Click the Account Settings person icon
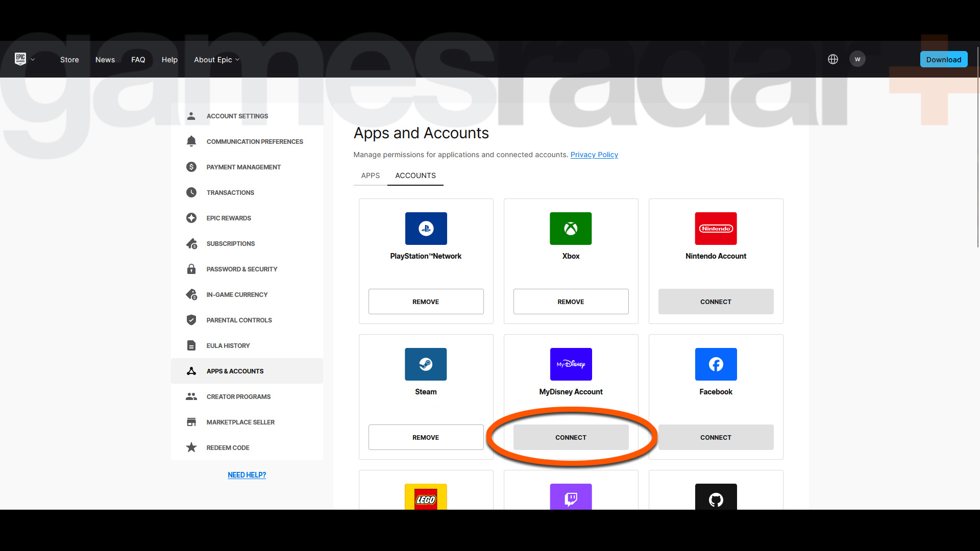The width and height of the screenshot is (980, 551). [x=191, y=116]
